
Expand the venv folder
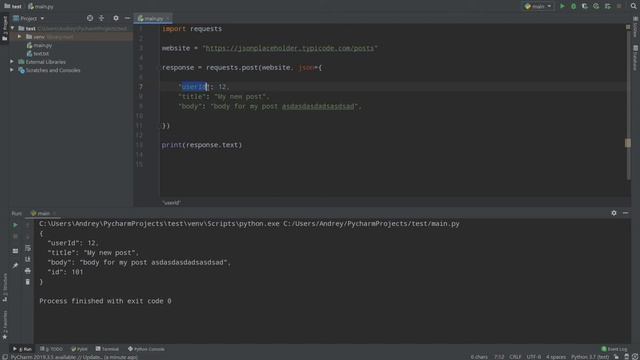click(19, 37)
